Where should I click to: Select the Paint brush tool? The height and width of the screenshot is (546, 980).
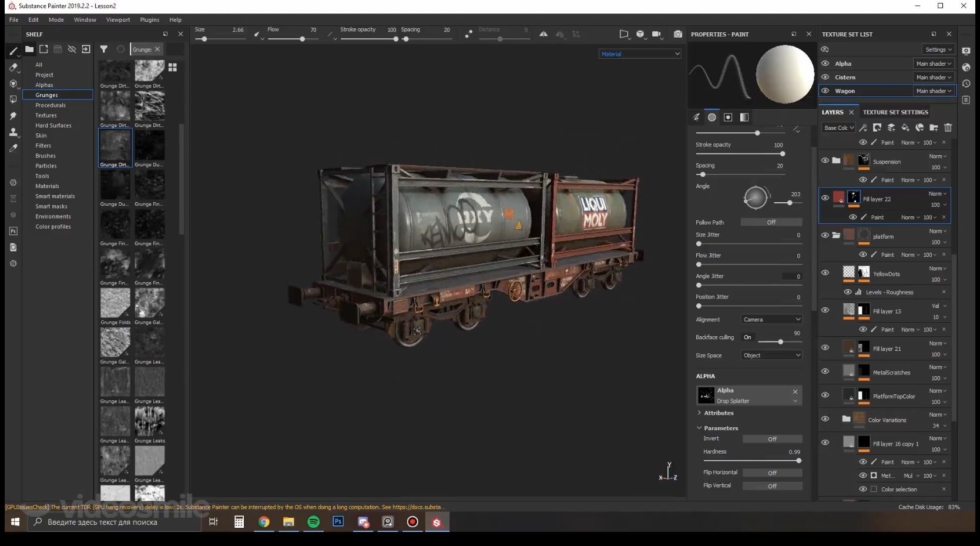tap(14, 52)
